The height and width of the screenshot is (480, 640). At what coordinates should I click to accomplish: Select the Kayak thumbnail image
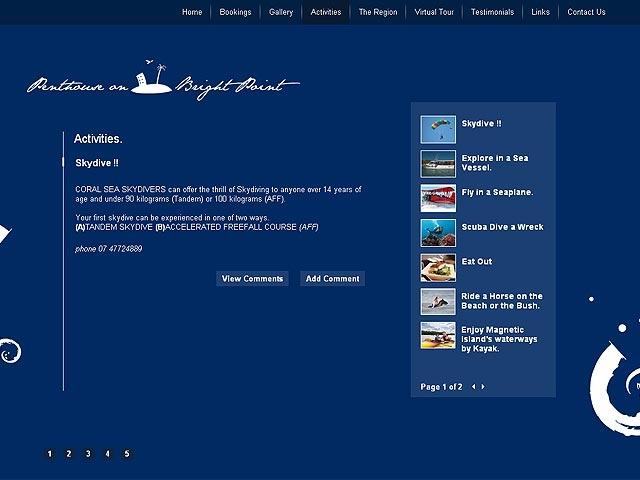438,336
